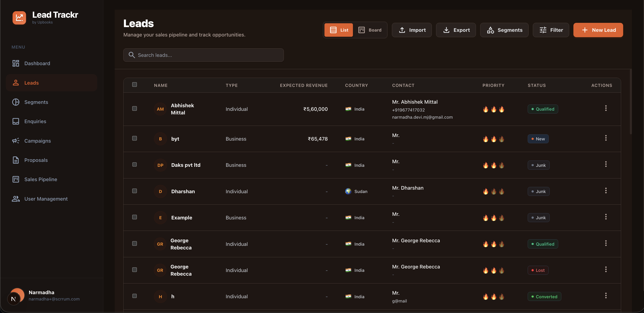Open the Filter options panel

[x=551, y=30]
